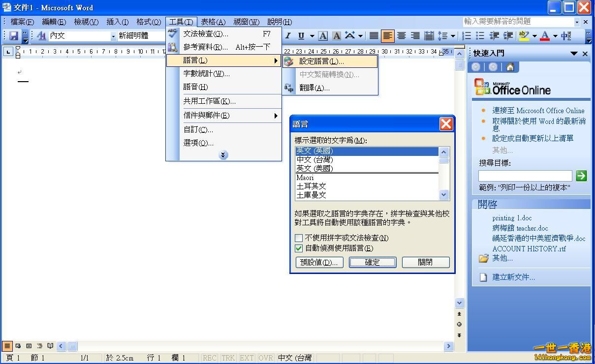Click the green search arrow button
The image size is (595, 364).
(581, 176)
